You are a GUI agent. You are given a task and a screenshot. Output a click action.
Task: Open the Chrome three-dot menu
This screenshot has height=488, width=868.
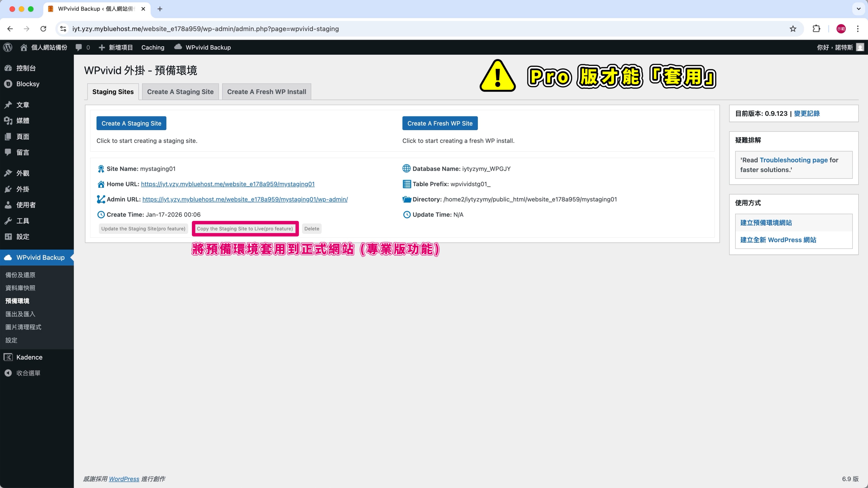[858, 29]
